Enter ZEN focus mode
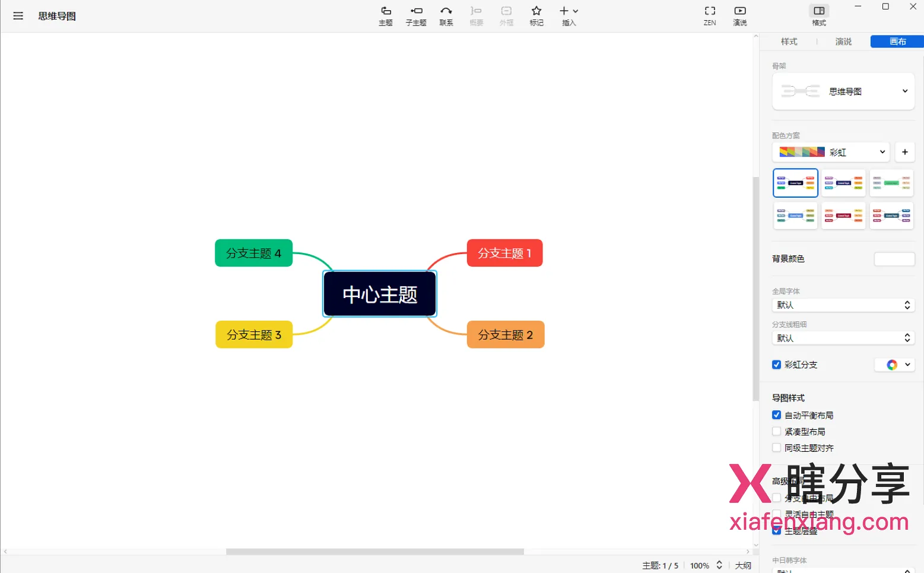Viewport: 924px width, 573px height. (709, 15)
